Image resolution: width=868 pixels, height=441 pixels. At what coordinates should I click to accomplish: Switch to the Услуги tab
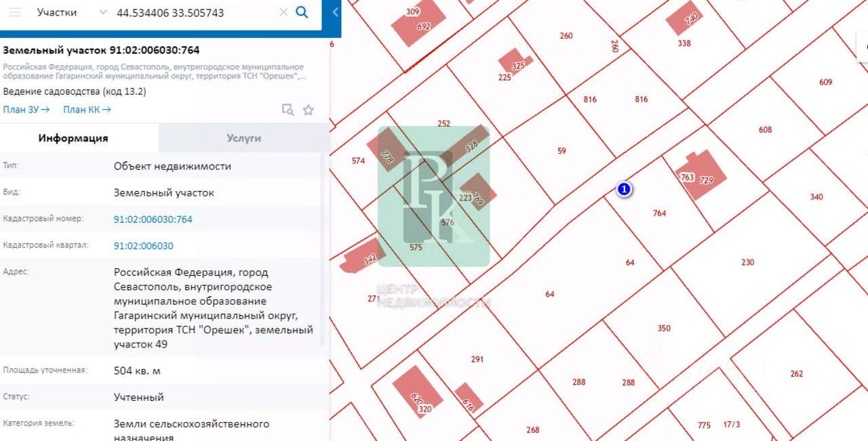point(243,138)
